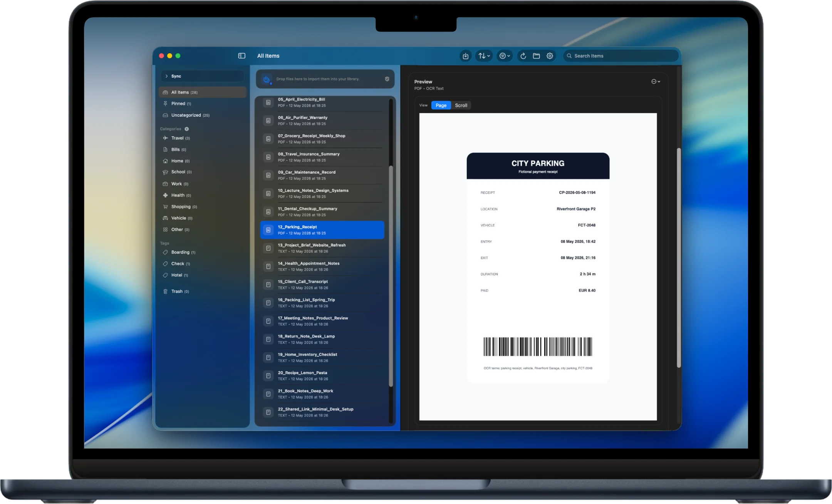Screen dimensions: 832x504
Task: Open settings gear in toolbar
Action: pos(550,56)
